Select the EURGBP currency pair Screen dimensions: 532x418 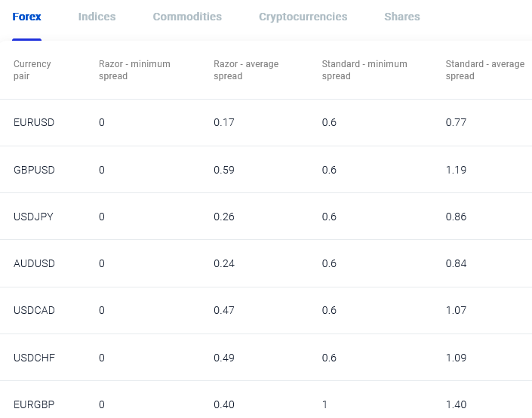coord(34,404)
